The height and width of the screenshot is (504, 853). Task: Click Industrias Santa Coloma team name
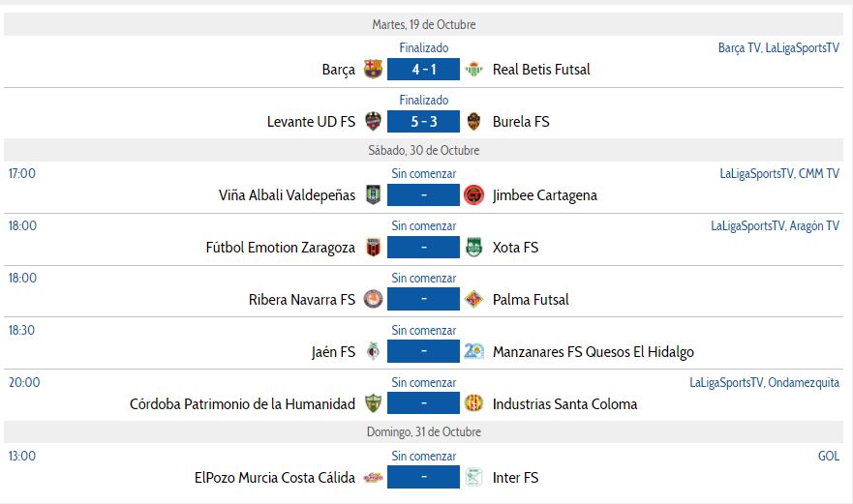pyautogui.click(x=564, y=403)
